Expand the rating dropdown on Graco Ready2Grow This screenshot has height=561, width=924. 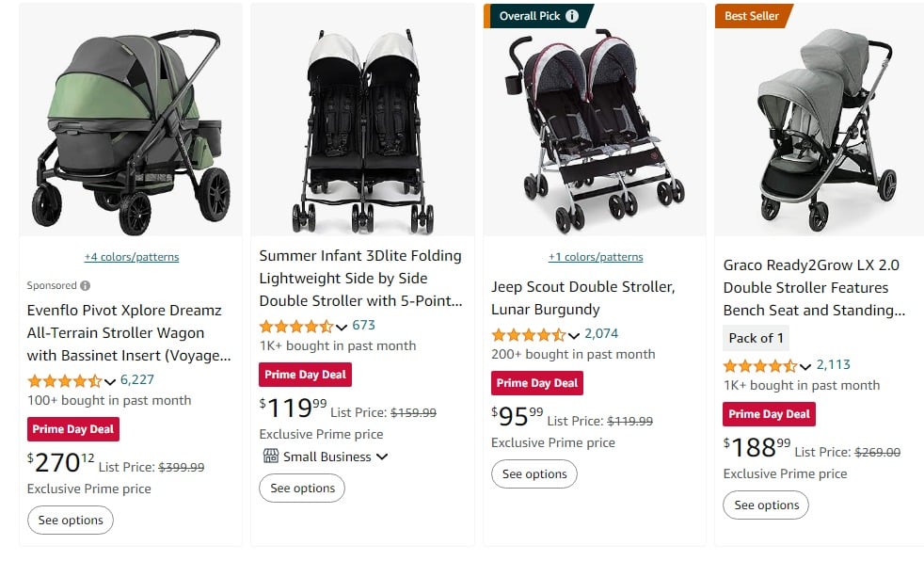(806, 364)
